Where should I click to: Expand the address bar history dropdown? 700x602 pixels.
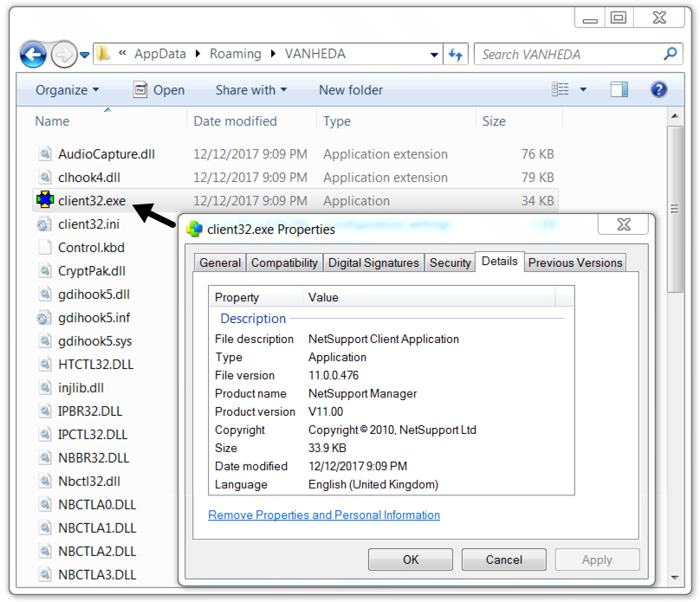[x=434, y=55]
